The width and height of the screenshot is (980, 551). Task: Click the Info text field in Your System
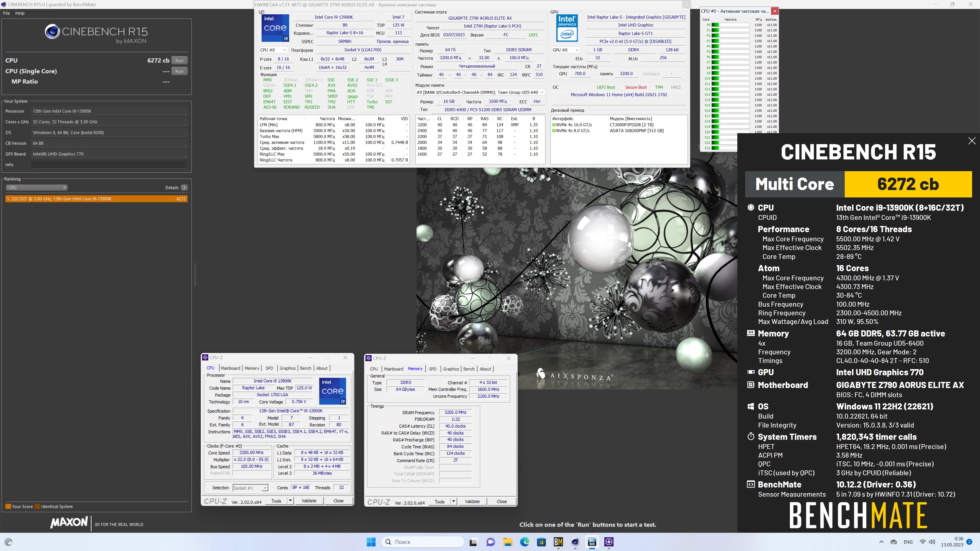click(109, 165)
